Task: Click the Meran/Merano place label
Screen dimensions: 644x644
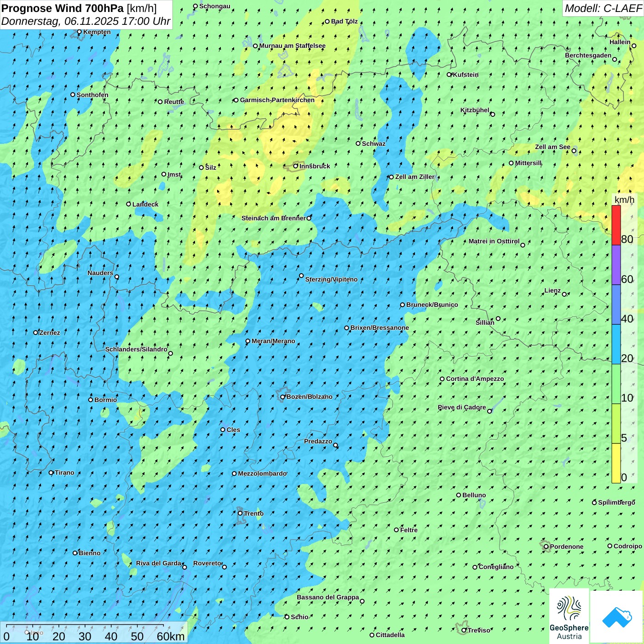Action: (x=273, y=341)
